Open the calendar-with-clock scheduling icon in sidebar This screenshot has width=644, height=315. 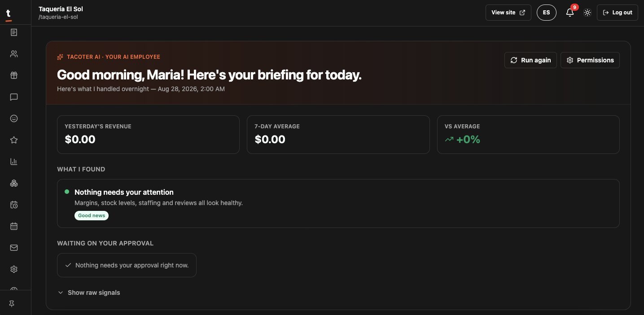[14, 205]
